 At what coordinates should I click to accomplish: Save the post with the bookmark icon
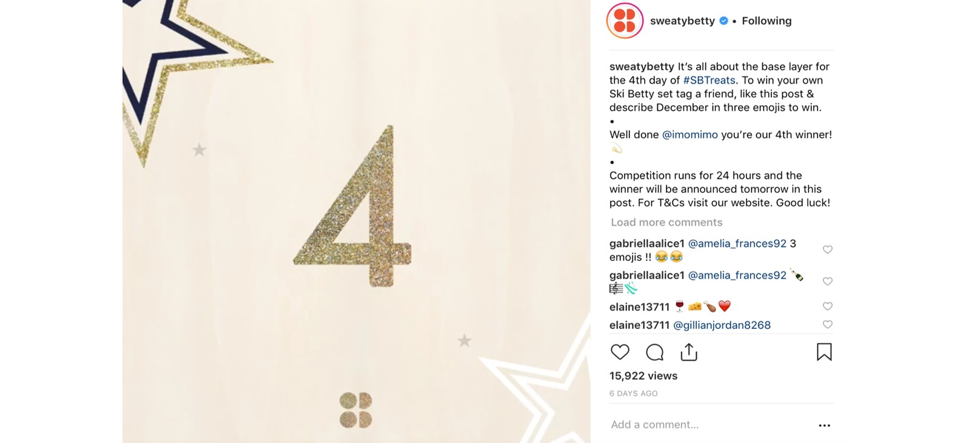pyautogui.click(x=824, y=352)
